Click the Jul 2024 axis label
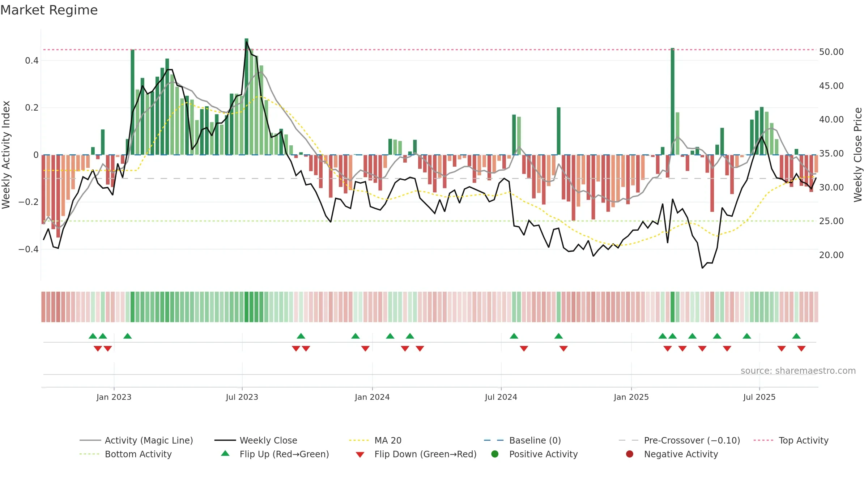Image resolution: width=868 pixels, height=488 pixels. click(501, 397)
